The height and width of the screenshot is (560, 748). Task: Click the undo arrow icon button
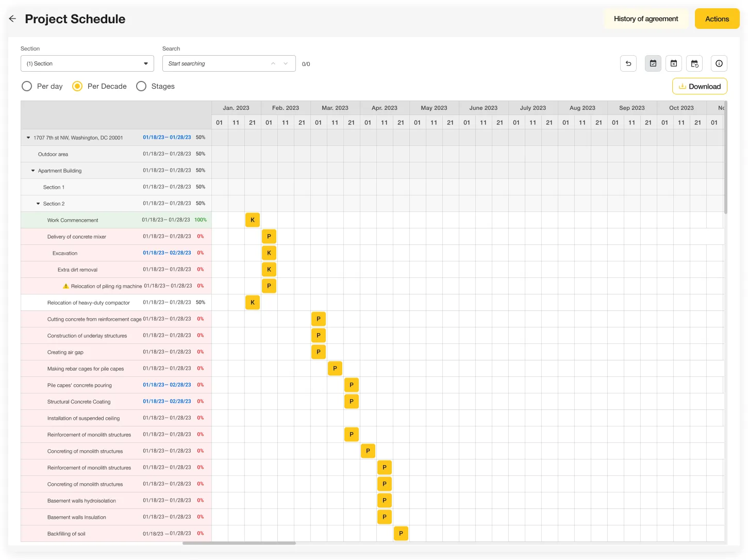[x=628, y=63]
